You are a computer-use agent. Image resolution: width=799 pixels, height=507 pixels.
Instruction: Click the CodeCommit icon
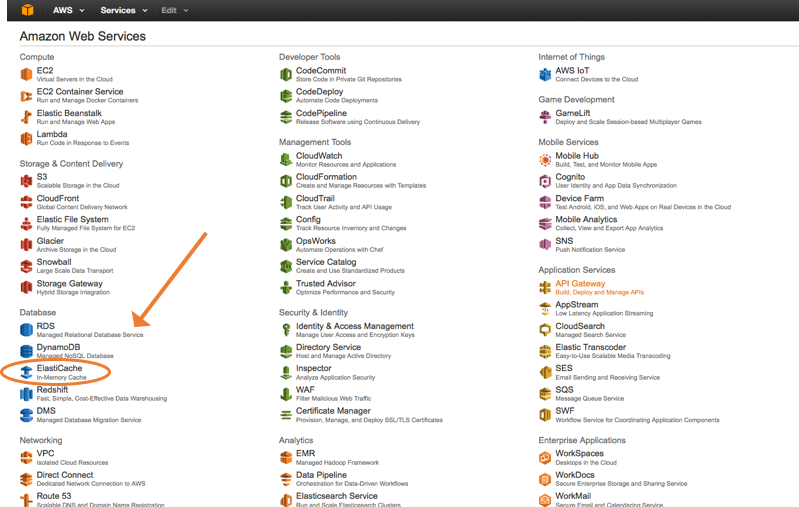[286, 74]
